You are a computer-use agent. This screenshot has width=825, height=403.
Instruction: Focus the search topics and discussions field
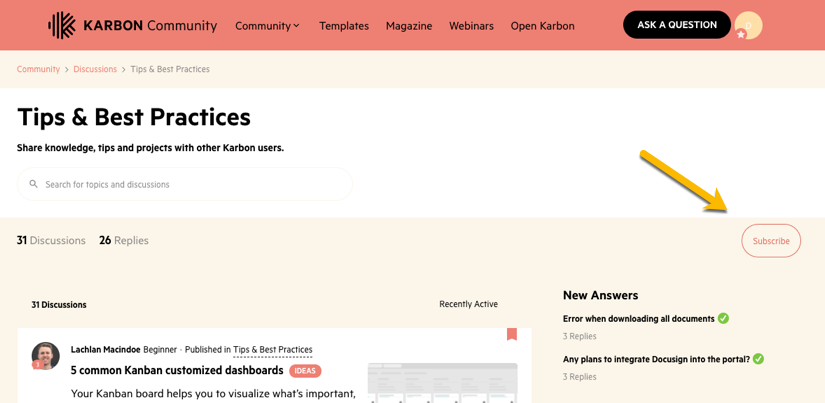coord(185,184)
